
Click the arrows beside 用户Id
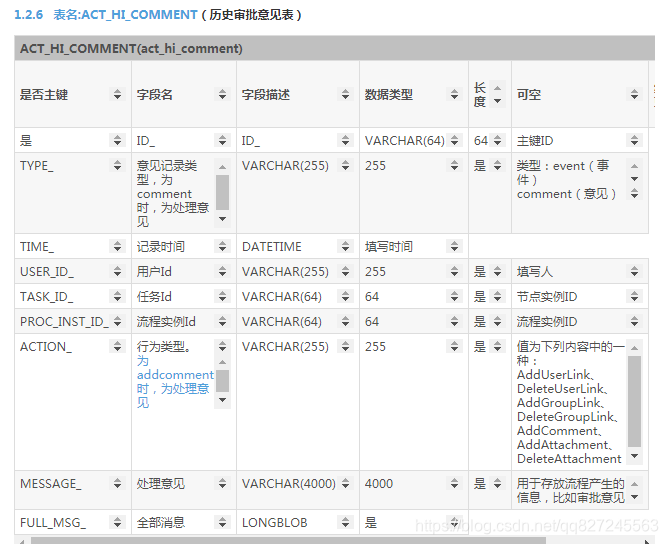tap(222, 271)
